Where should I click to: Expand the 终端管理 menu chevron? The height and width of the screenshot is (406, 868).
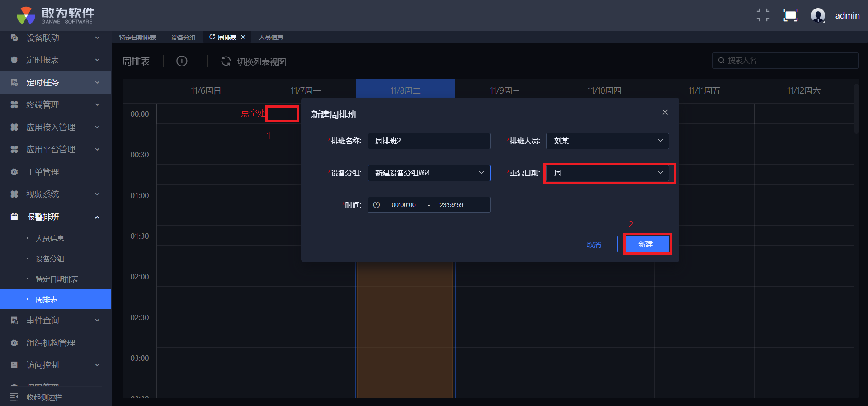97,105
